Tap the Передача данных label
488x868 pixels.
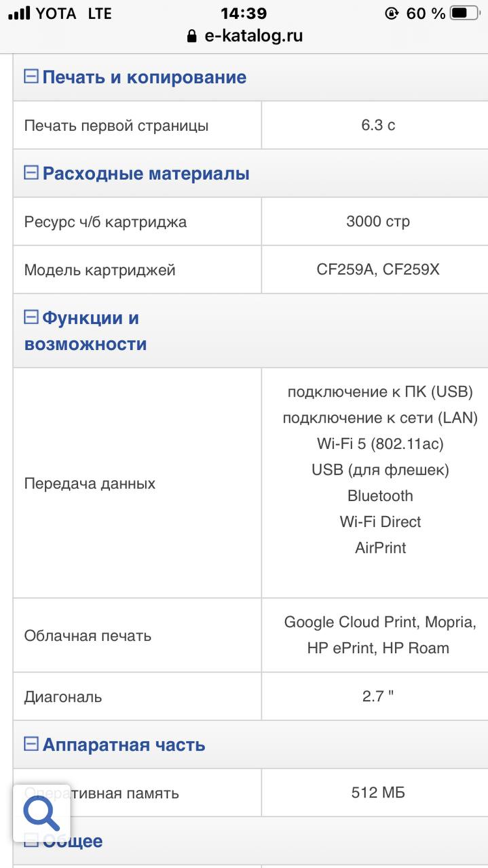(90, 484)
